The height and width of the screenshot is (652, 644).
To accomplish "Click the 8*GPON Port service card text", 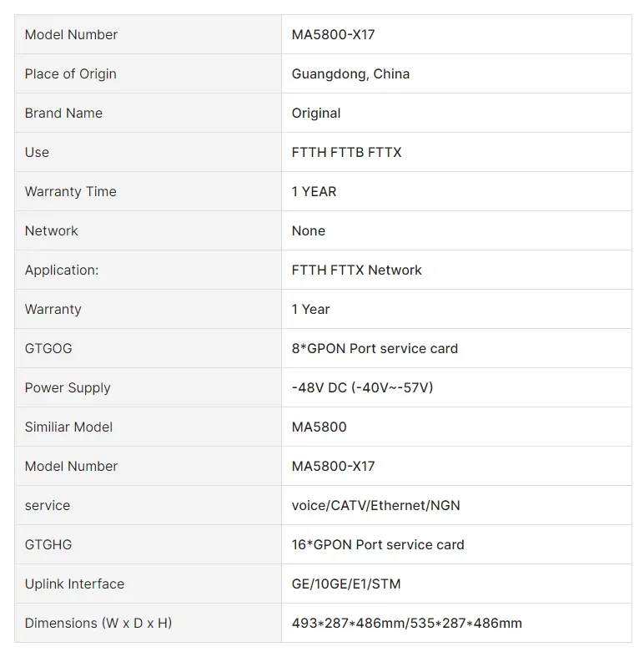I will [375, 348].
